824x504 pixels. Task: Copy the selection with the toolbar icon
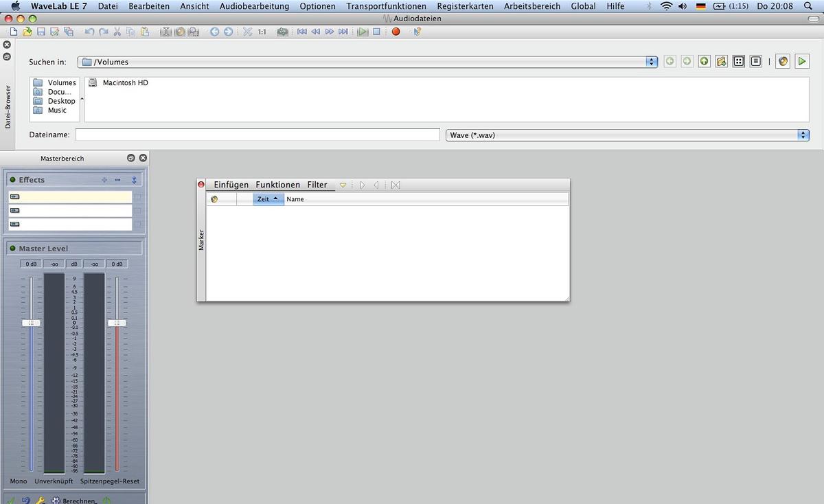click(130, 32)
